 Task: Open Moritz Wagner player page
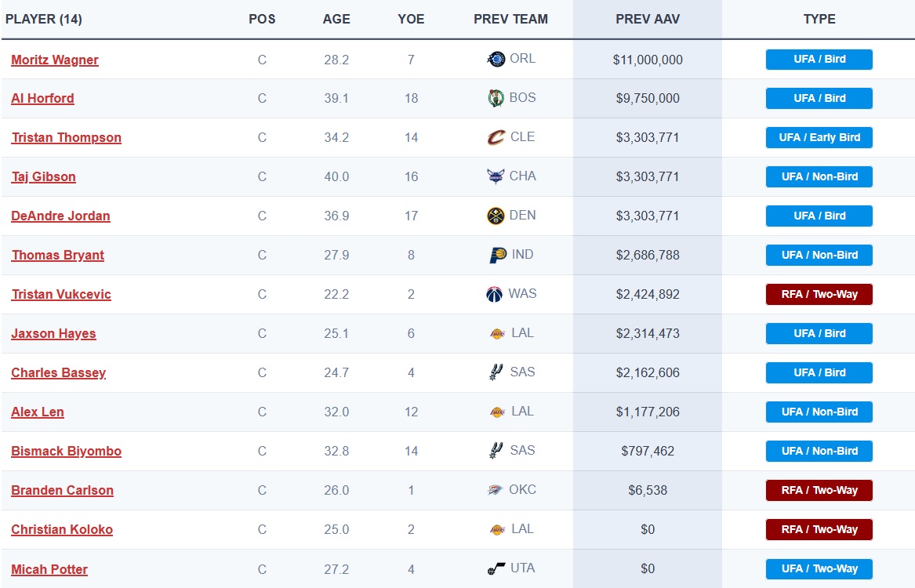(x=55, y=60)
